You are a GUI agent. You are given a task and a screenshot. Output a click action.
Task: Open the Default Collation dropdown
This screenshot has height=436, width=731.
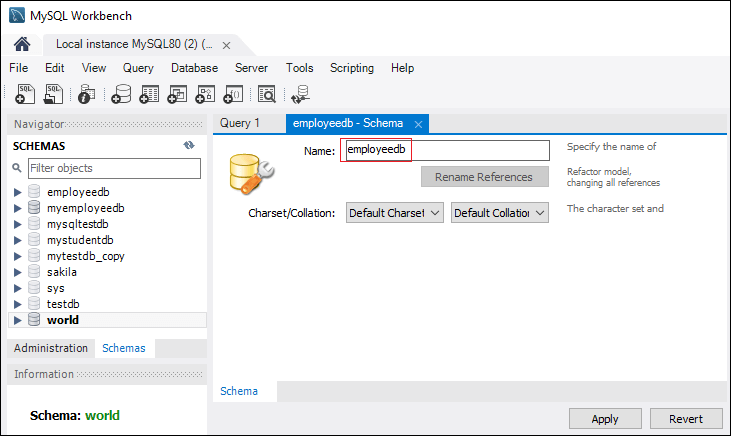(x=500, y=213)
